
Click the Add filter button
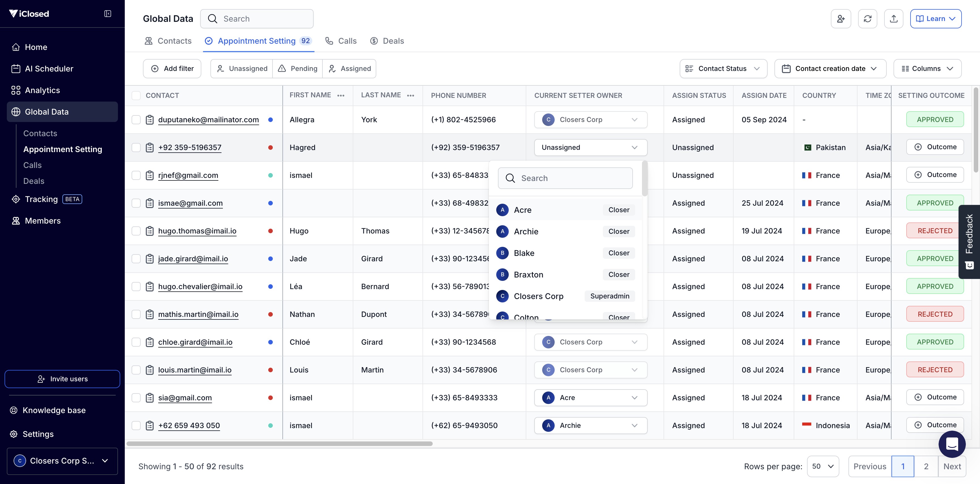tap(172, 68)
